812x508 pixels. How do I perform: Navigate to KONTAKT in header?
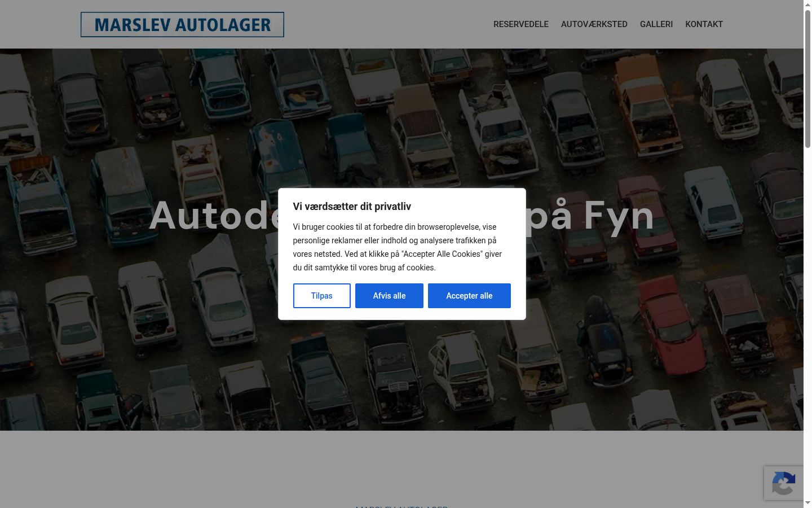(704, 24)
